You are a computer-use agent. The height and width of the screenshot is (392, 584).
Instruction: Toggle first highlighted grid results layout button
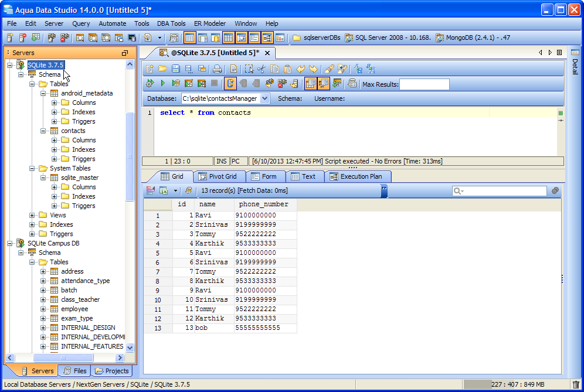(x=311, y=83)
